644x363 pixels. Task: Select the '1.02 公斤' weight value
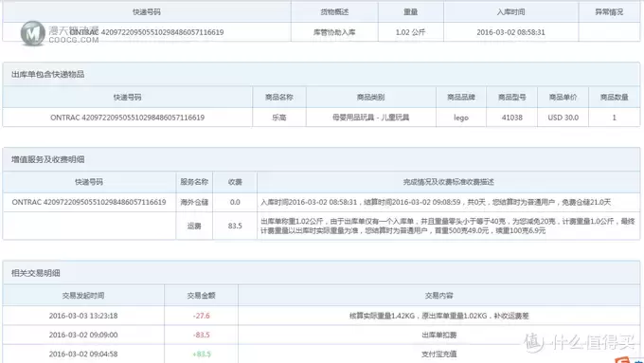(410, 32)
